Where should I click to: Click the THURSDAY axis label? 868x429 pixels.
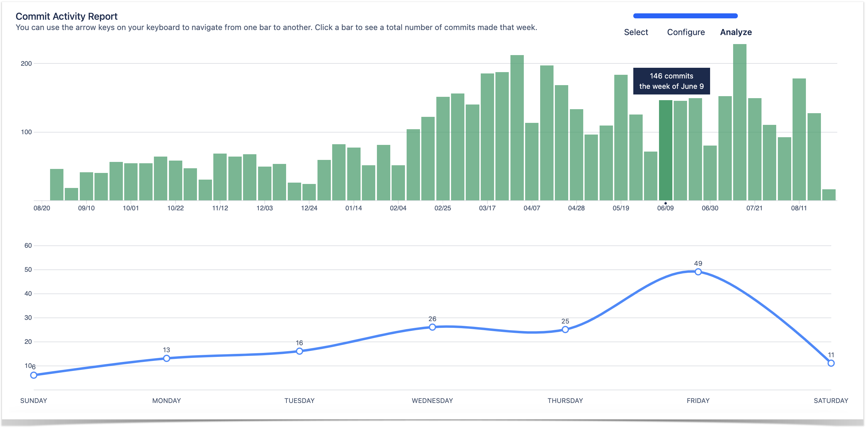click(x=565, y=401)
